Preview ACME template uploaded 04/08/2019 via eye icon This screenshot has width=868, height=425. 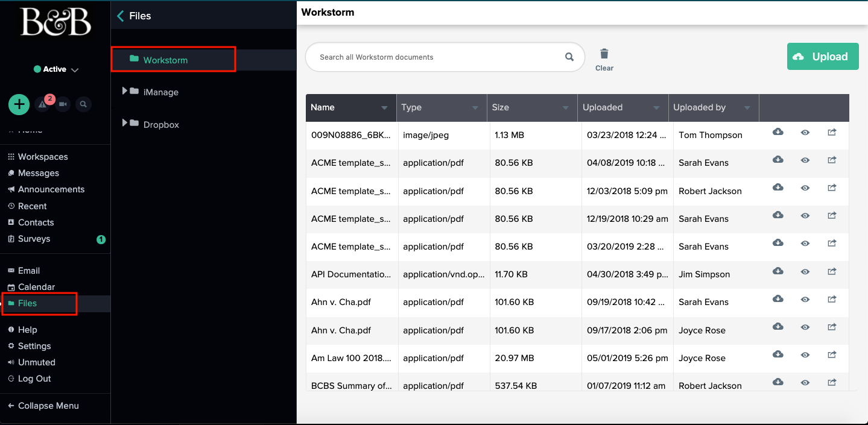805,160
